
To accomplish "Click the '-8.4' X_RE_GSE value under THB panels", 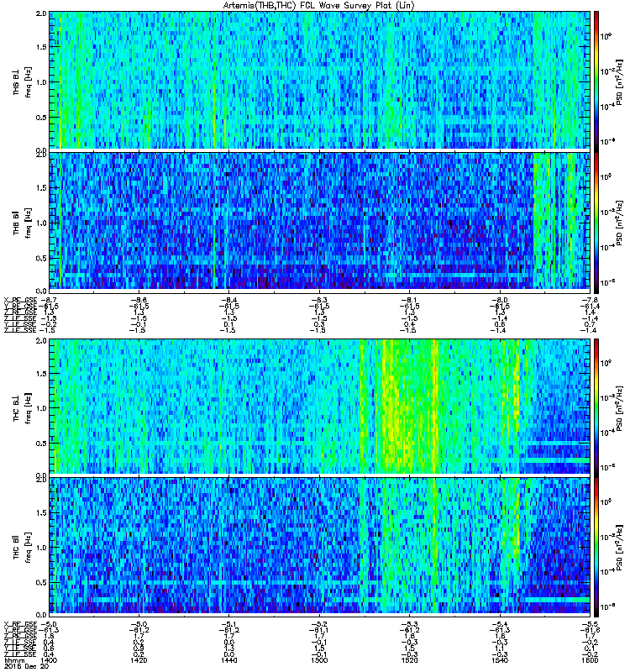I will (228, 300).
